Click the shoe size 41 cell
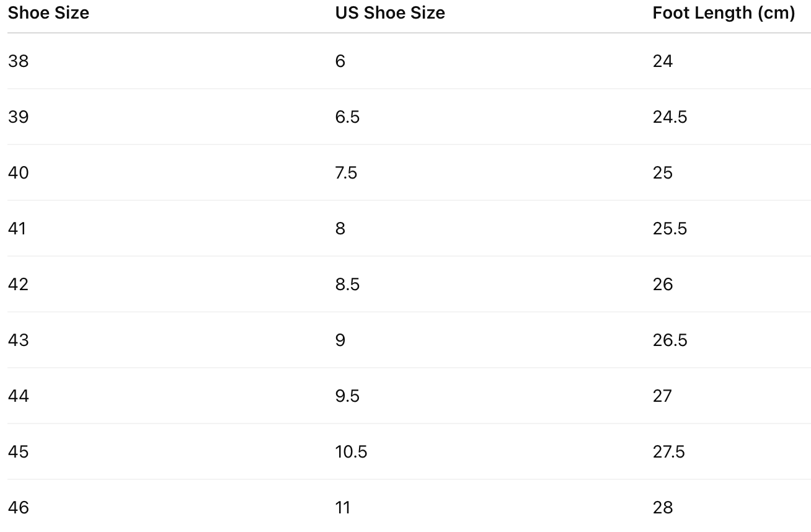Screen dimensions: 811x532 pyautogui.click(x=17, y=228)
